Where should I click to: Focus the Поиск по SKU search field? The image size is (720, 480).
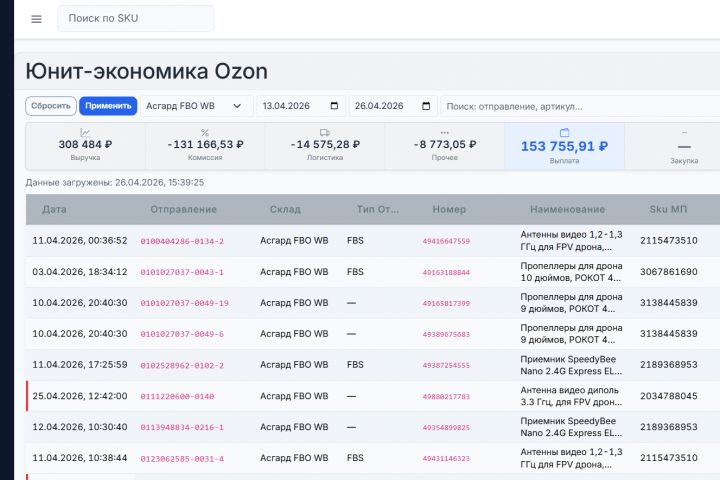[136, 19]
